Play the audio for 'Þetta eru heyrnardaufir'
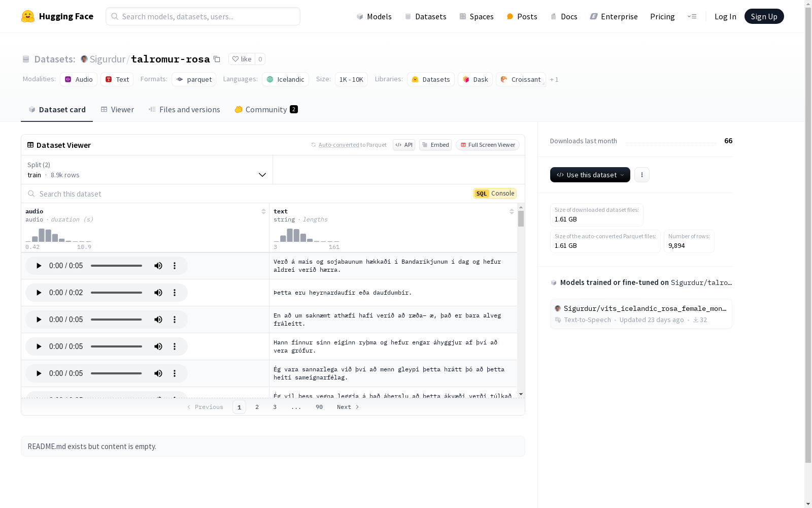Viewport: 812px width, 508px height. [39, 293]
